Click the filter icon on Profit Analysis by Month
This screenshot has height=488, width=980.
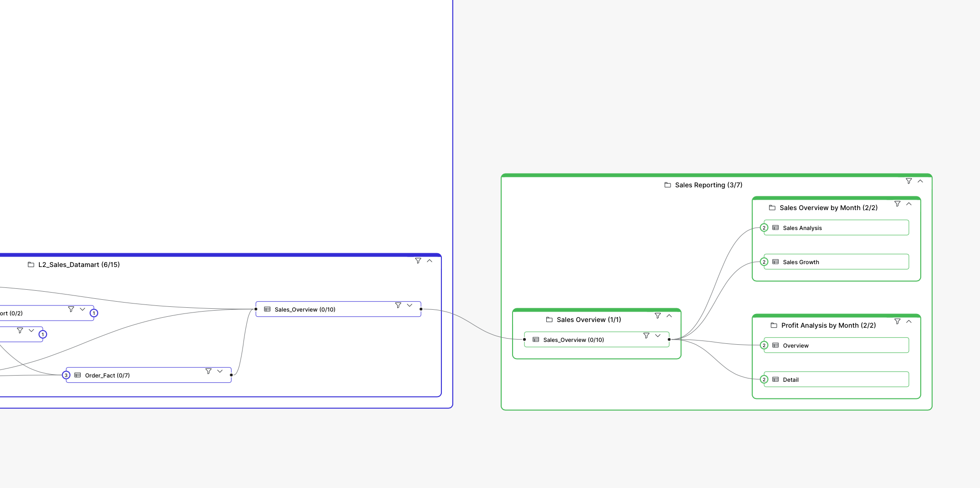pos(897,322)
